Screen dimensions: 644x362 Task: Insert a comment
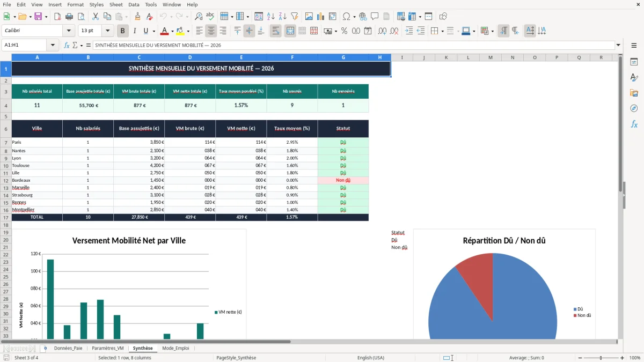pos(375,17)
